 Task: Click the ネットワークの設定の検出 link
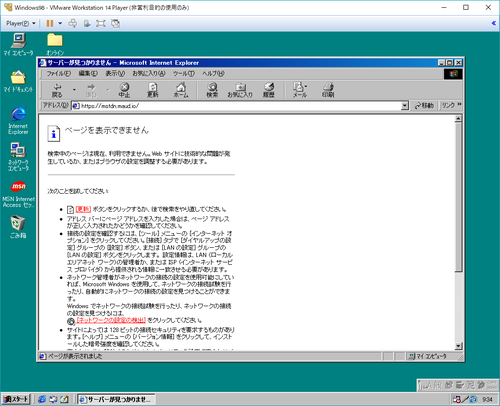pyautogui.click(x=111, y=320)
